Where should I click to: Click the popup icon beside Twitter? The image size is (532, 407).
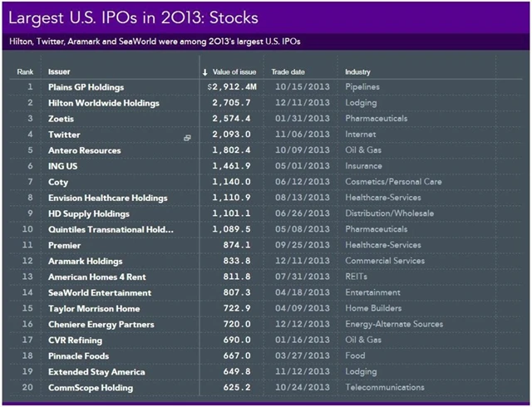[x=188, y=135]
